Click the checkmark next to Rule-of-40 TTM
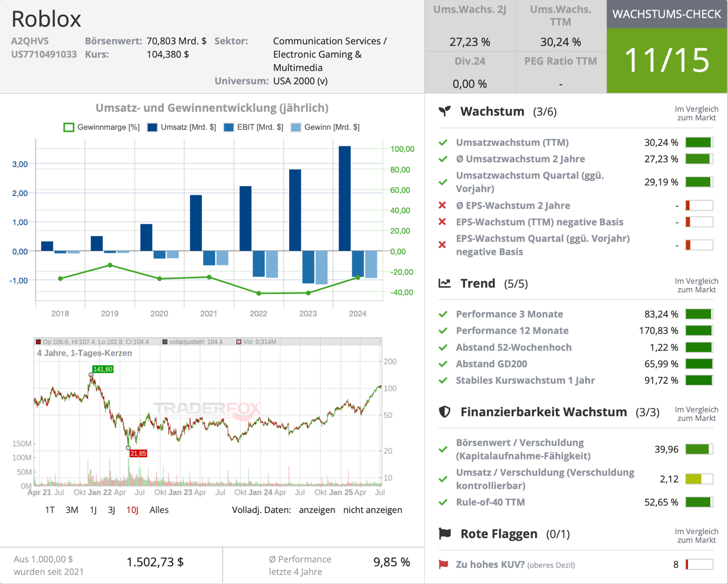Viewport: 728px width, 584px height. tap(443, 502)
